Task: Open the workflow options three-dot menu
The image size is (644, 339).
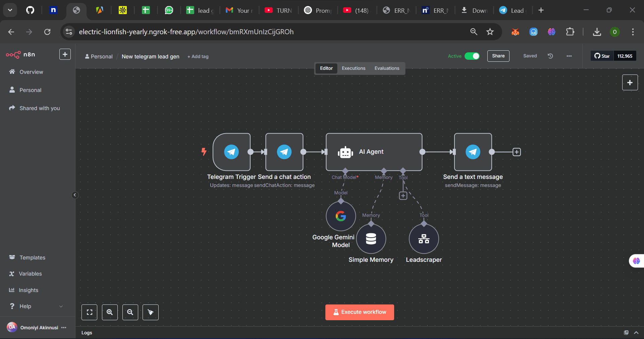Action: tap(569, 56)
